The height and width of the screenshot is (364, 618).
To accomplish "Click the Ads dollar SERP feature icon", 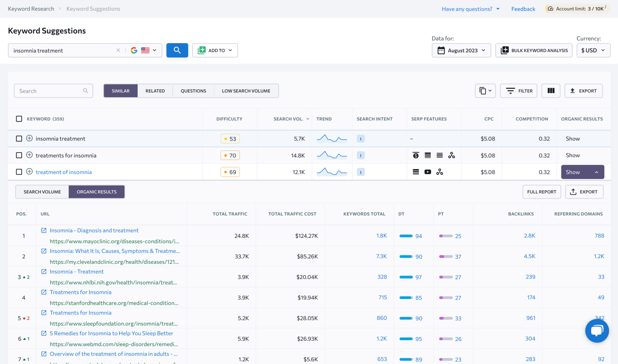I will point(416,155).
